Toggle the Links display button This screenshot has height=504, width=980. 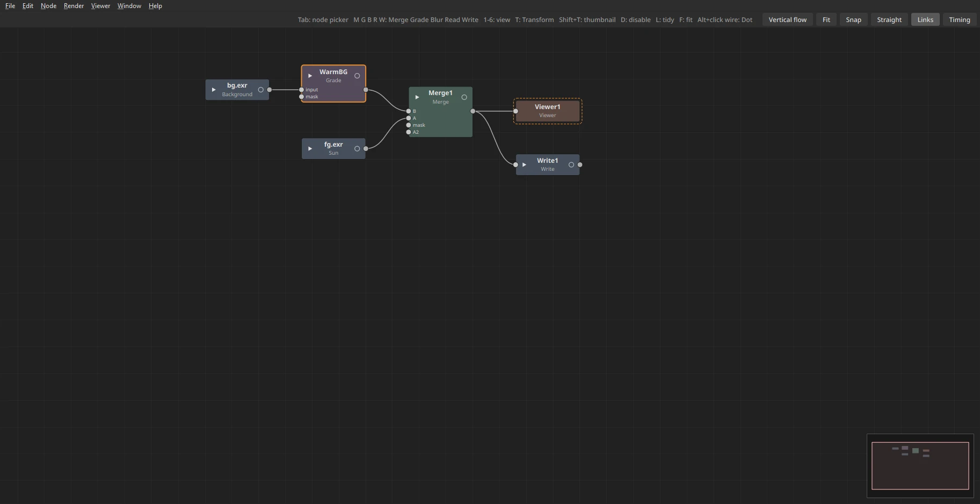click(x=925, y=20)
